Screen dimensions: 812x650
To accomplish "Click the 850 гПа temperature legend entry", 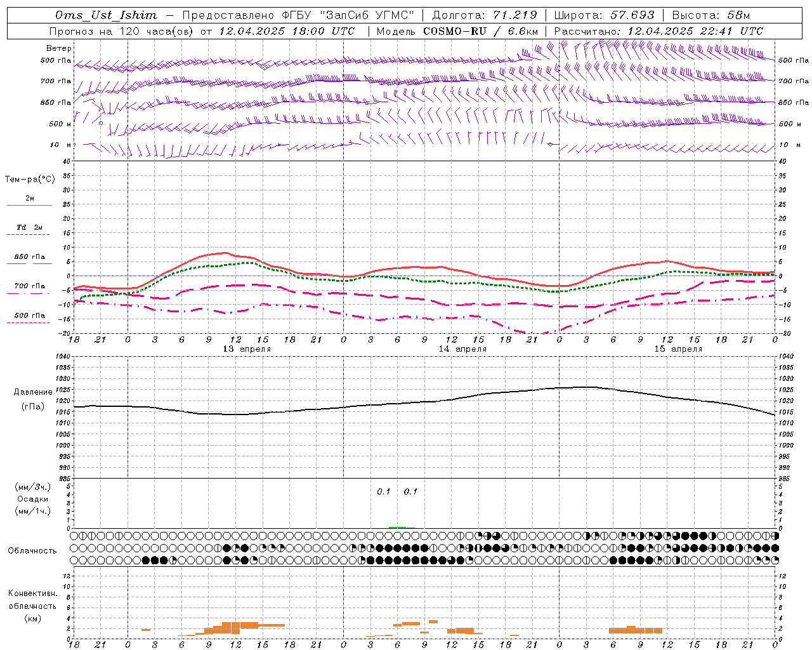I will 30,257.
